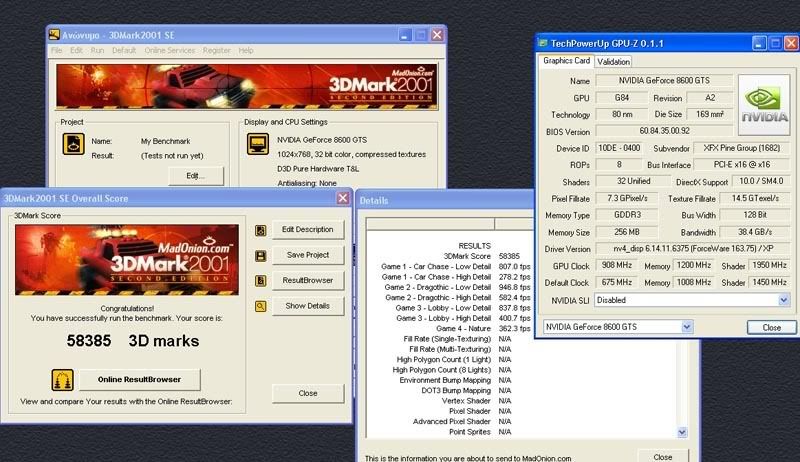Open the Default menu in 3DMark2001
This screenshot has width=800, height=462.
pos(124,50)
